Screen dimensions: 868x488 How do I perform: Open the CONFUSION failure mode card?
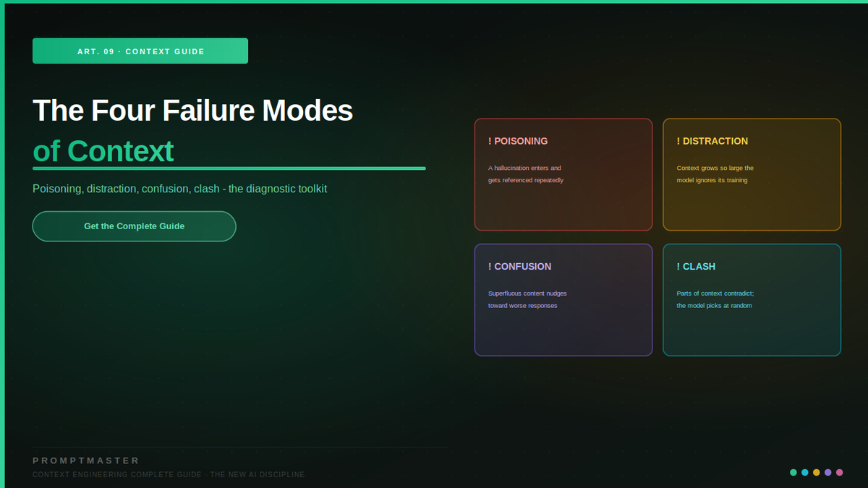click(x=563, y=300)
